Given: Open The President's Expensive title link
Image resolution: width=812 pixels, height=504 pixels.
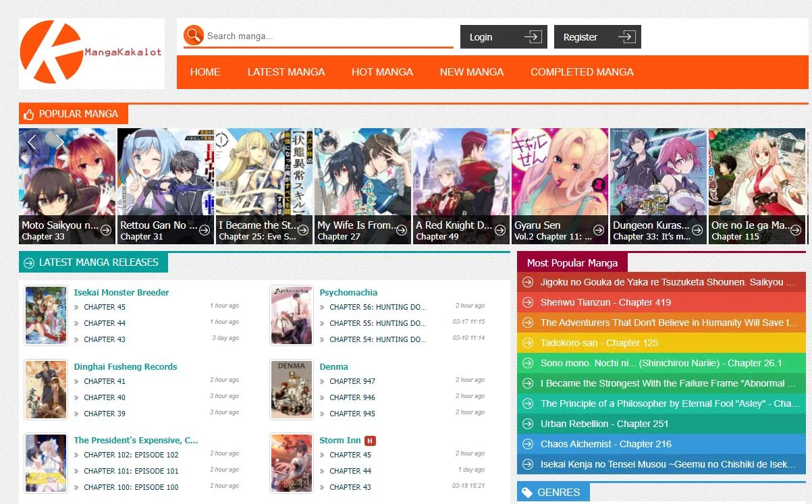Looking at the screenshot, I should coord(136,440).
